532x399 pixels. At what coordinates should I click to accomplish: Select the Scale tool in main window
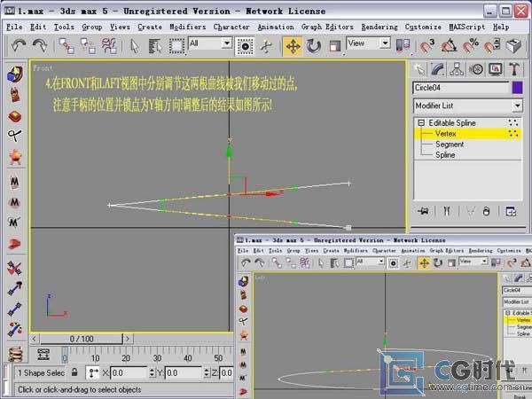click(334, 46)
